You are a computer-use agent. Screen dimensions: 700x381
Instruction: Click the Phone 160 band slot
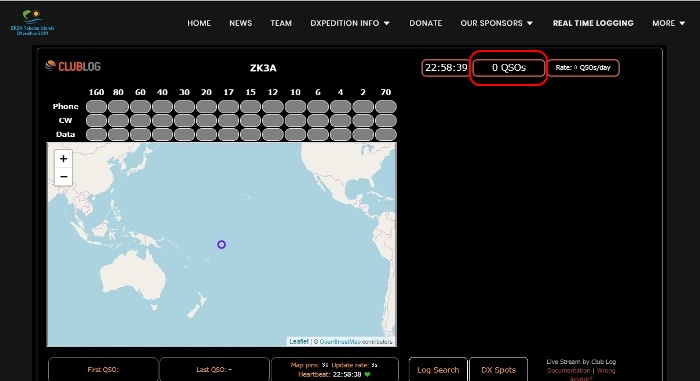tap(96, 106)
